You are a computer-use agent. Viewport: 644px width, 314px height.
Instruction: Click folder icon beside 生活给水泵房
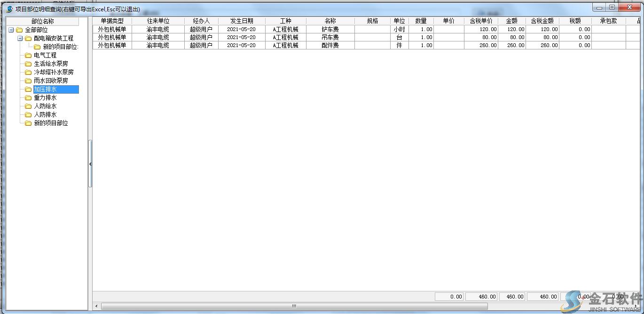pyautogui.click(x=28, y=64)
